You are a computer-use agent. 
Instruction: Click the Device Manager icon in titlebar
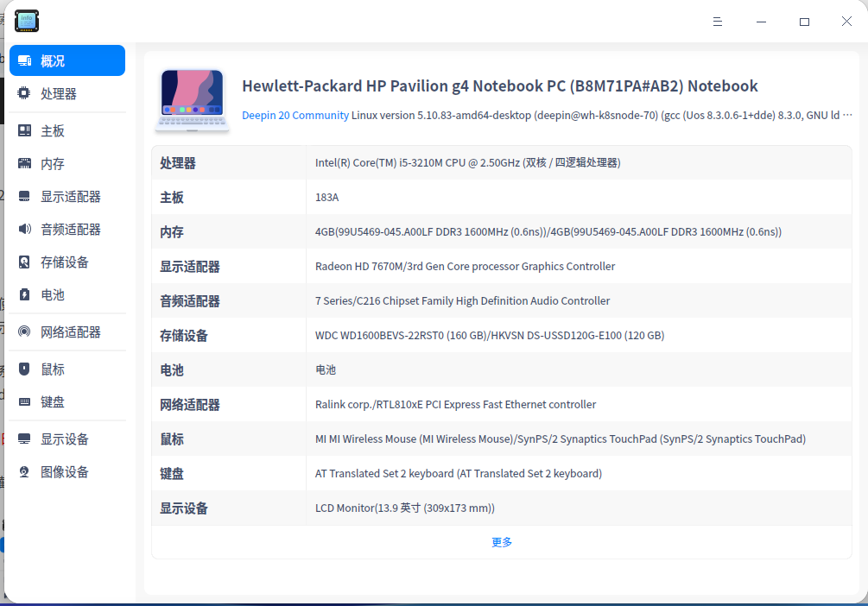(26, 20)
